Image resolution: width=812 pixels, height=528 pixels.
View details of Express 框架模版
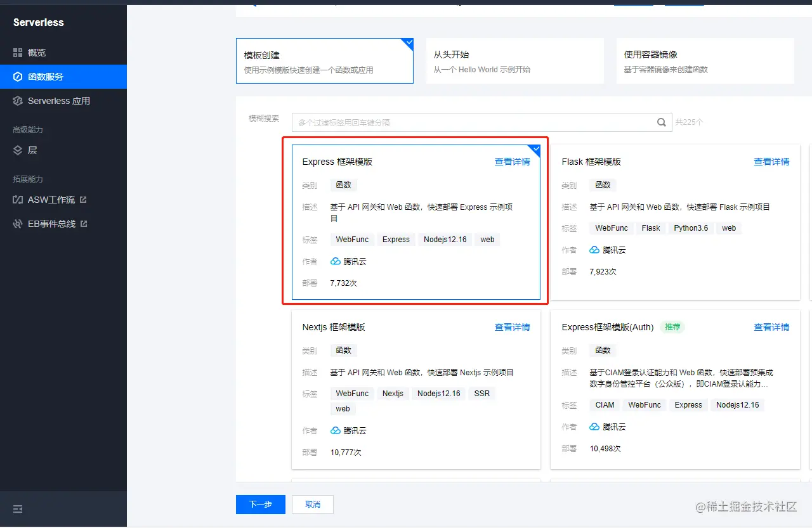click(512, 162)
